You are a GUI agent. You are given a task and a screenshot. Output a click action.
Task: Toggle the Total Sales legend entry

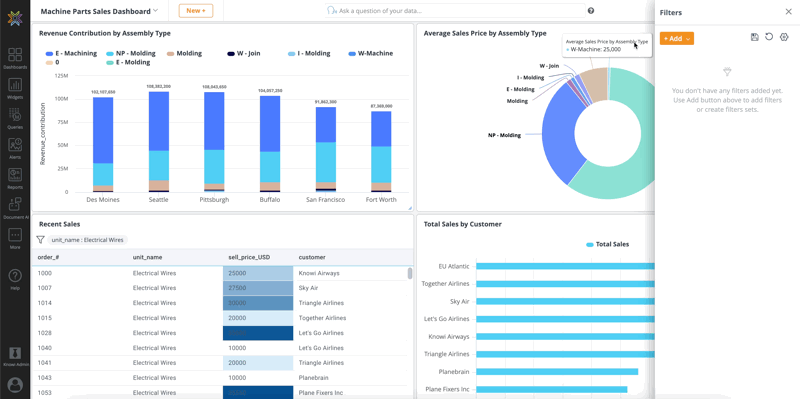tap(608, 244)
